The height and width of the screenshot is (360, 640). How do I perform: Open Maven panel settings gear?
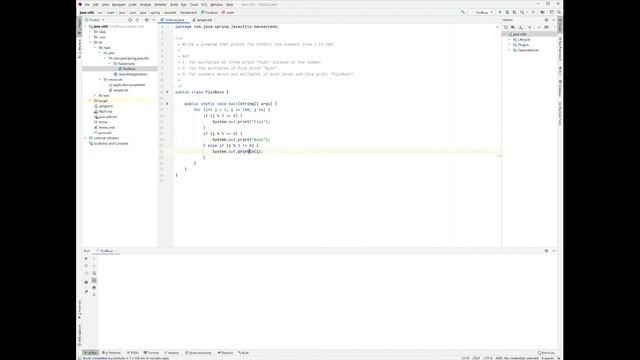[x=547, y=20]
